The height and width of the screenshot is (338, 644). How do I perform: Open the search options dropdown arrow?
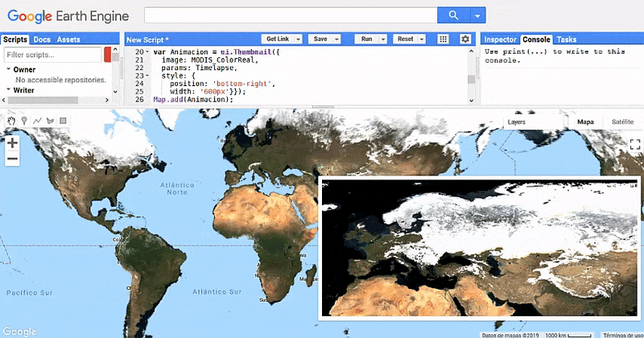(x=477, y=15)
